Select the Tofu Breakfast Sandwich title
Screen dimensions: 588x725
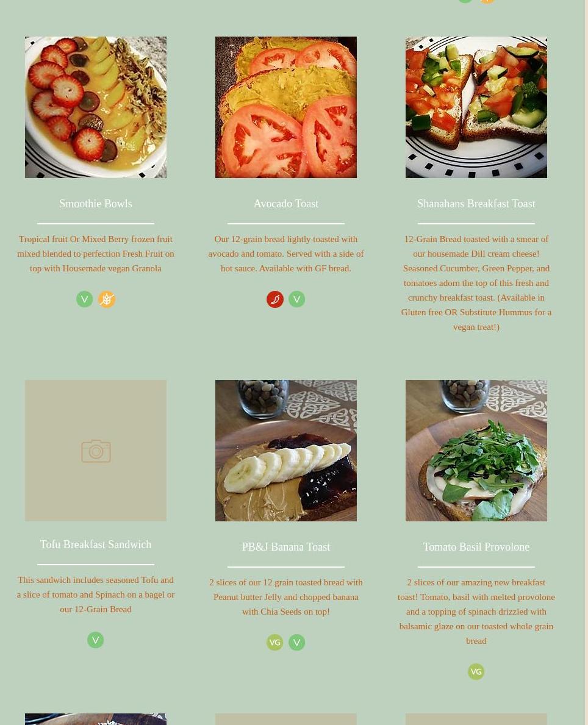96,545
